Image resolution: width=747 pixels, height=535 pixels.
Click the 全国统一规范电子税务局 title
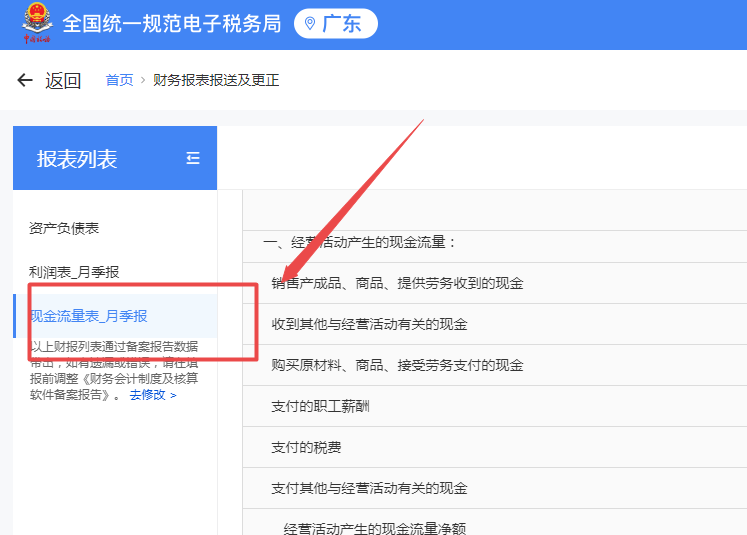pyautogui.click(x=171, y=24)
